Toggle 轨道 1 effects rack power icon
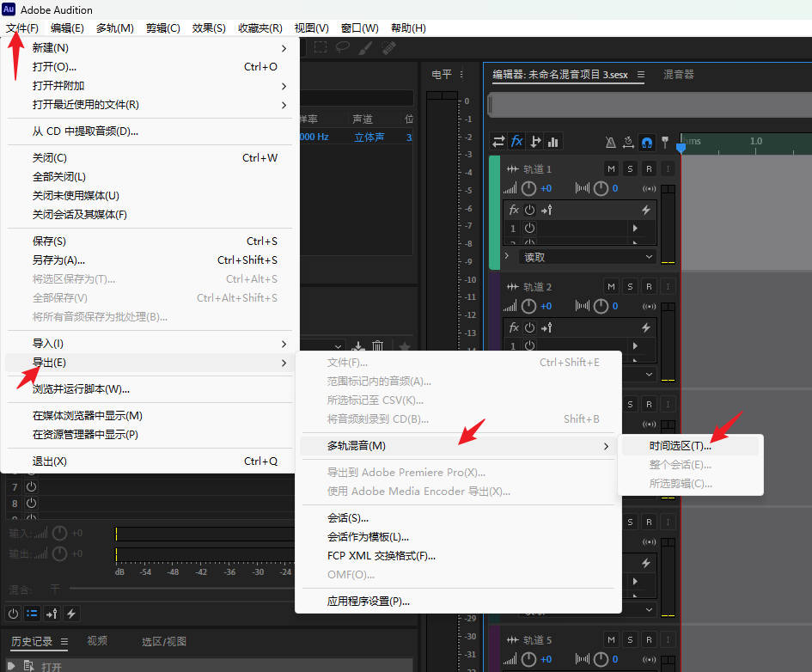Screen dimensions: 812x672 click(529, 210)
